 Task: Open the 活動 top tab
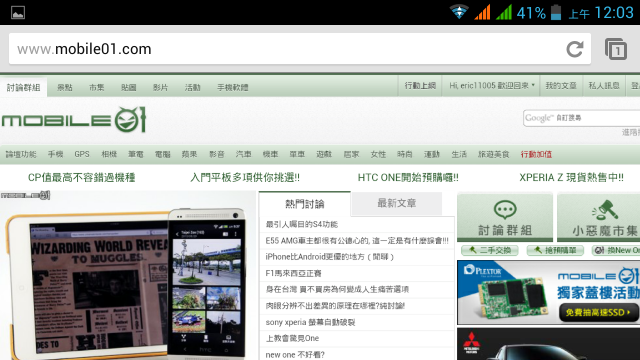(x=193, y=87)
